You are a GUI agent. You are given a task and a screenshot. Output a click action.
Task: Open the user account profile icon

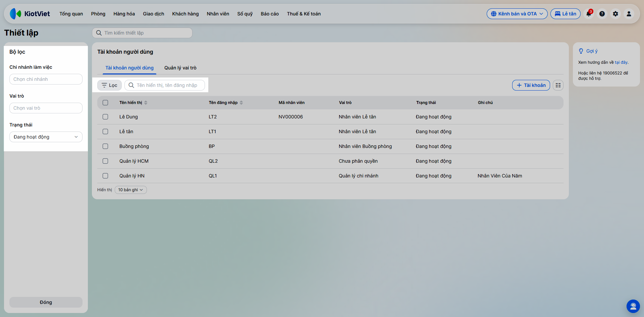click(629, 14)
